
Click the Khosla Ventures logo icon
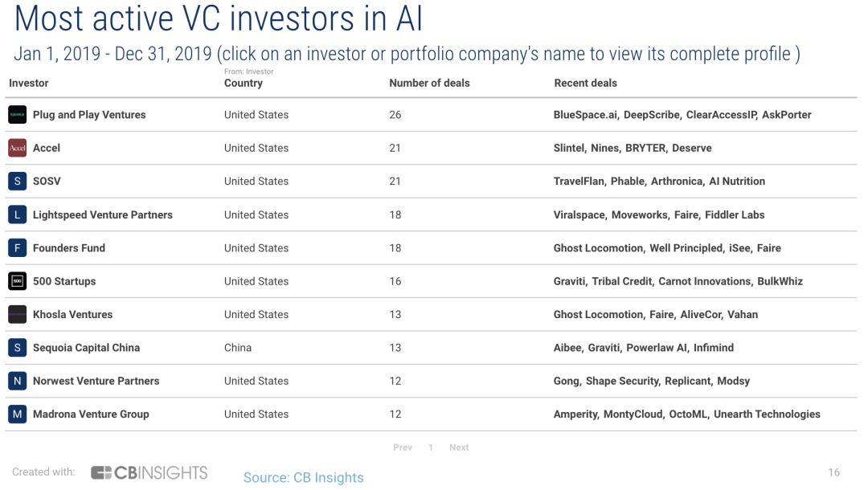pyautogui.click(x=18, y=315)
